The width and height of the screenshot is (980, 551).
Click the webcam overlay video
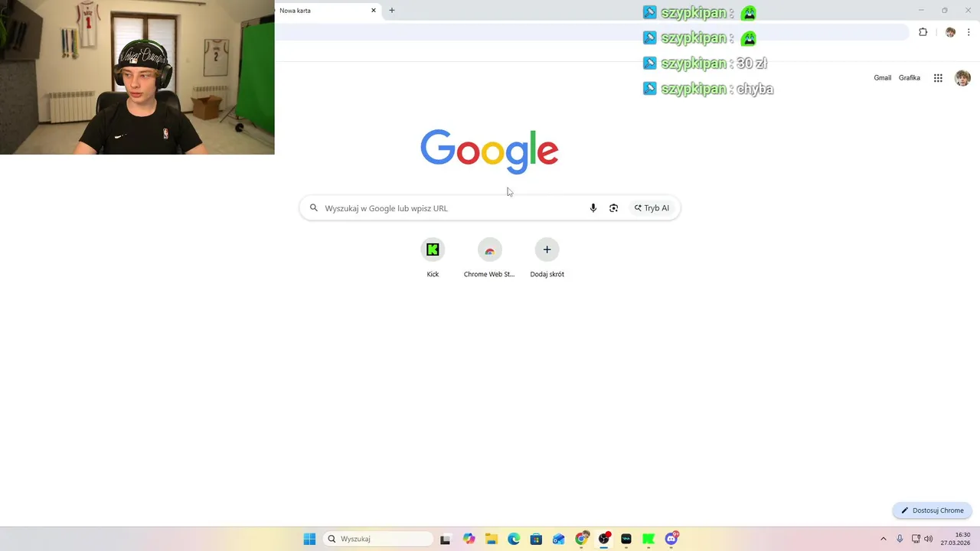coord(137,77)
